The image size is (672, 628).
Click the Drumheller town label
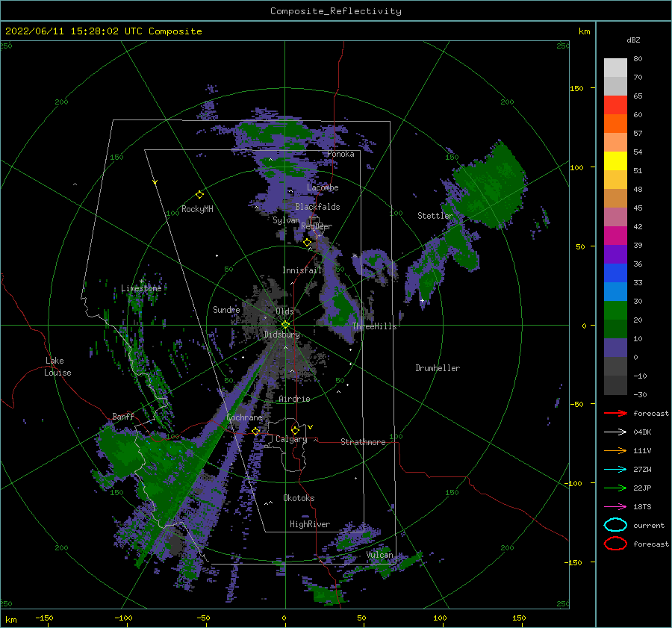(x=438, y=368)
